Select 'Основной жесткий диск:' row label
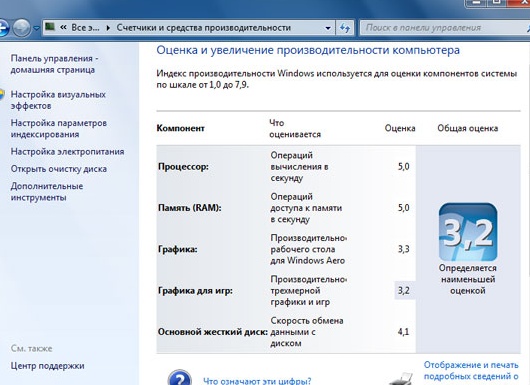Viewport: 530px width, 385px height. [x=213, y=332]
